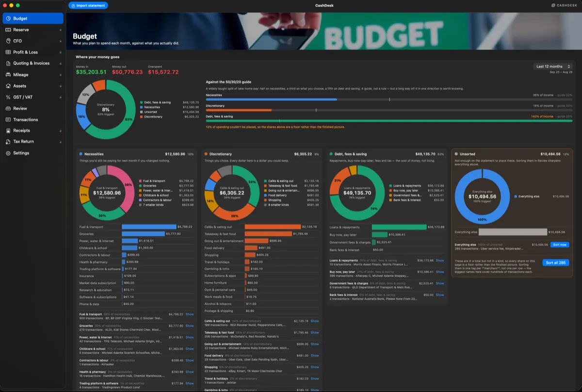Click the lock icon beside Receipts
Image resolution: width=582 pixels, height=392 pixels.
tap(60, 131)
